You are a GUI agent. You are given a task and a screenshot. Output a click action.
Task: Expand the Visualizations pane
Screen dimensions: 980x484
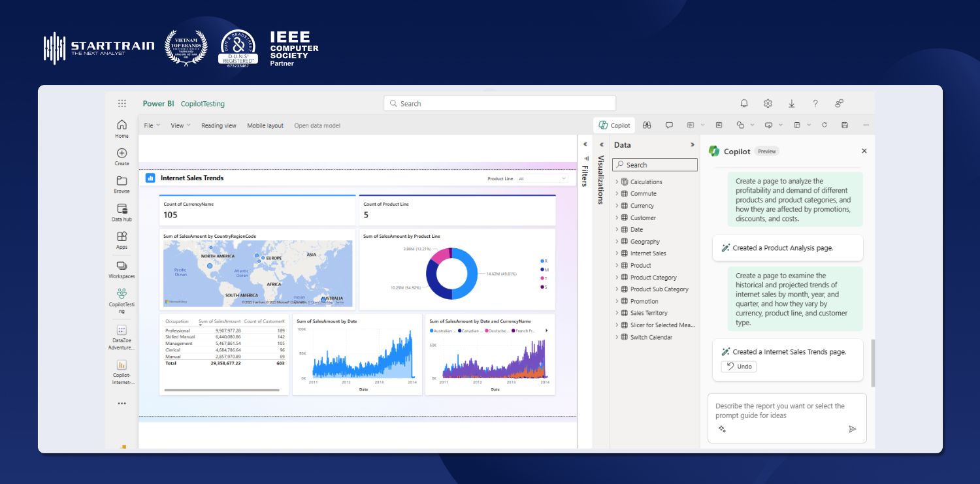[x=601, y=144]
